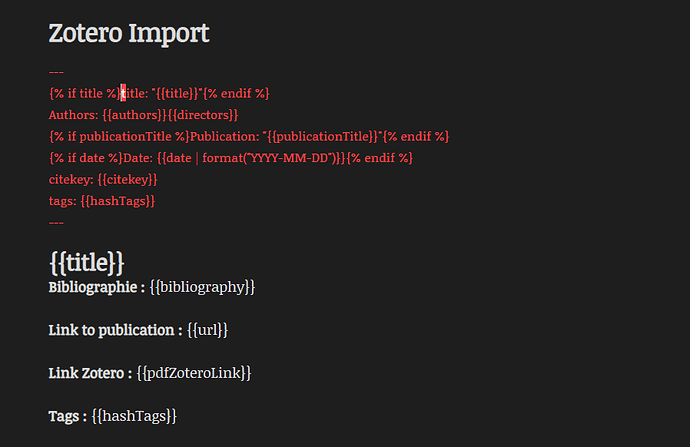The image size is (690, 447).
Task: Place cursor on the closing --- delimiter line
Action: (57, 222)
